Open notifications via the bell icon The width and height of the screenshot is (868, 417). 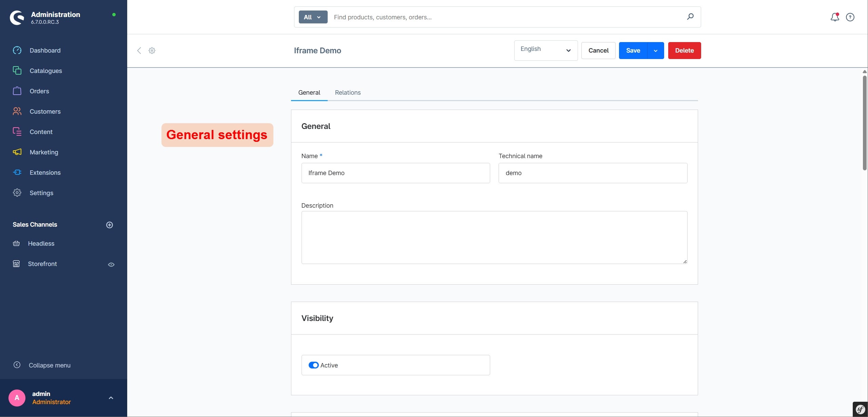(835, 17)
